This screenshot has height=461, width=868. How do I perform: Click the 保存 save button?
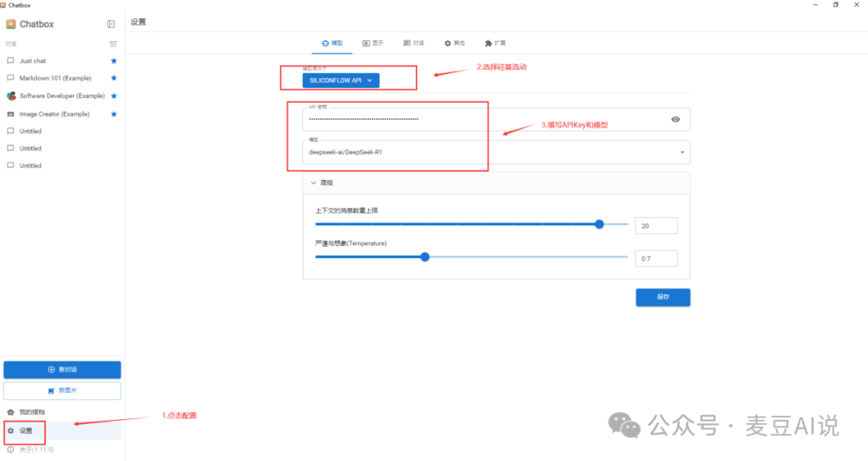(662, 297)
